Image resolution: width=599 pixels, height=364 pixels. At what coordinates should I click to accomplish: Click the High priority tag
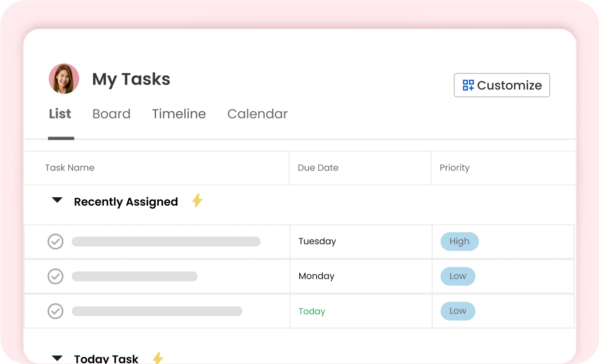click(x=459, y=242)
